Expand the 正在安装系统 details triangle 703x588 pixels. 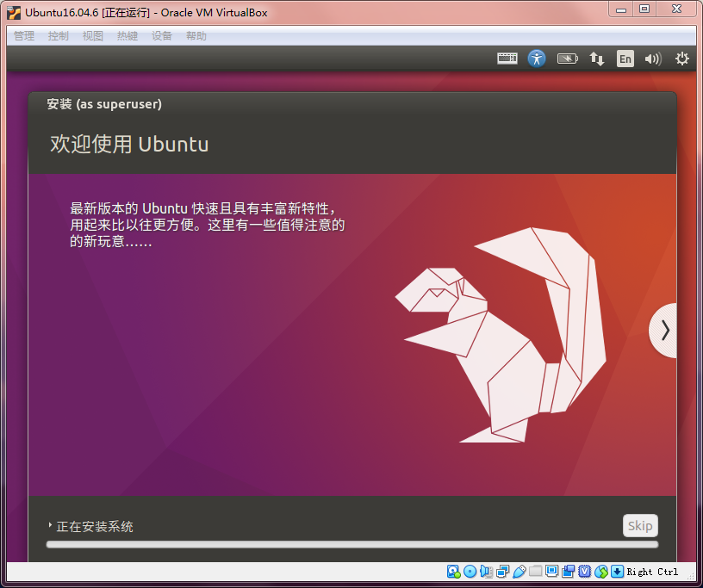click(50, 524)
